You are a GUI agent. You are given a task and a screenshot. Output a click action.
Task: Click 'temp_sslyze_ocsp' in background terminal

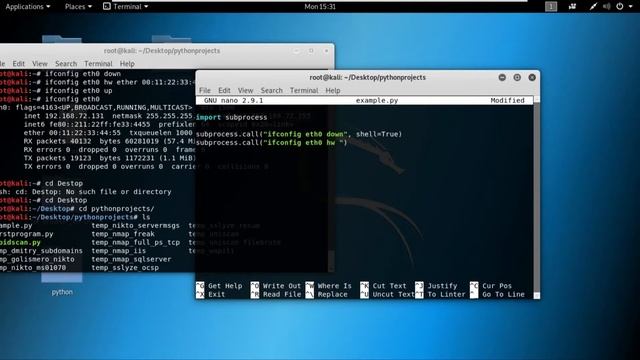click(x=125, y=268)
